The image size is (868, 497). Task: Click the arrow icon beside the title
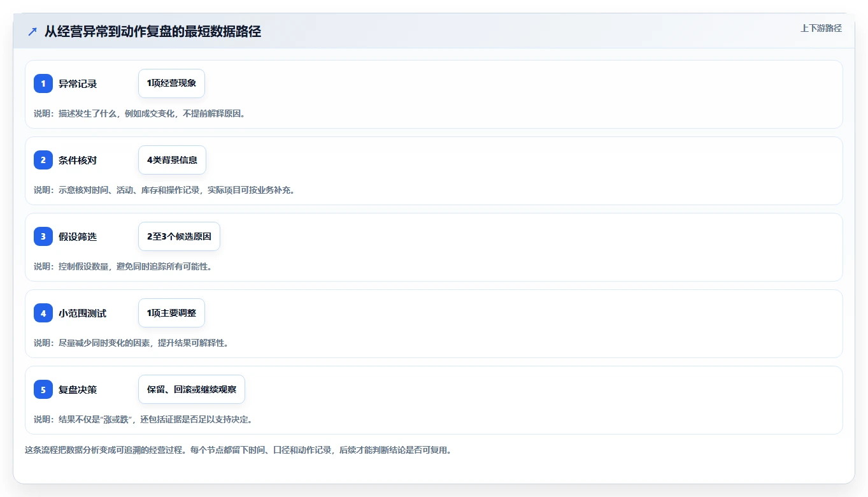point(32,32)
